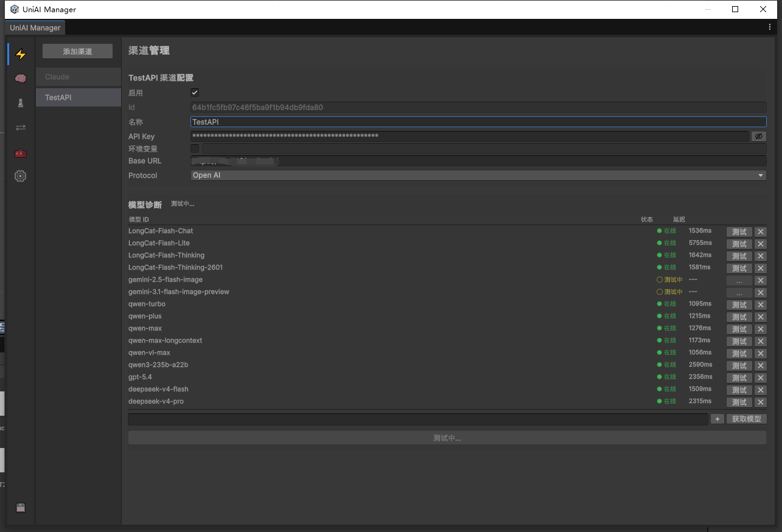Viewport: 782px width, 532px height.
Task: Remove the qwen3-235b-a22b model row
Action: click(761, 366)
